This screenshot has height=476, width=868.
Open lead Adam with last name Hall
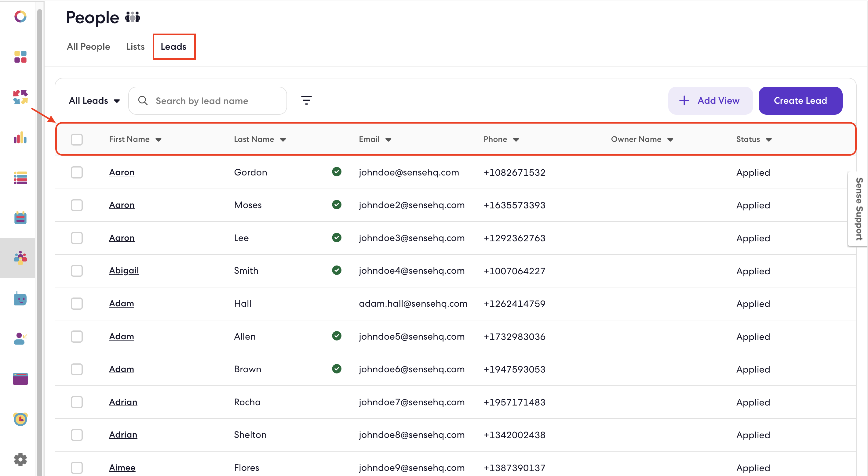pos(121,303)
